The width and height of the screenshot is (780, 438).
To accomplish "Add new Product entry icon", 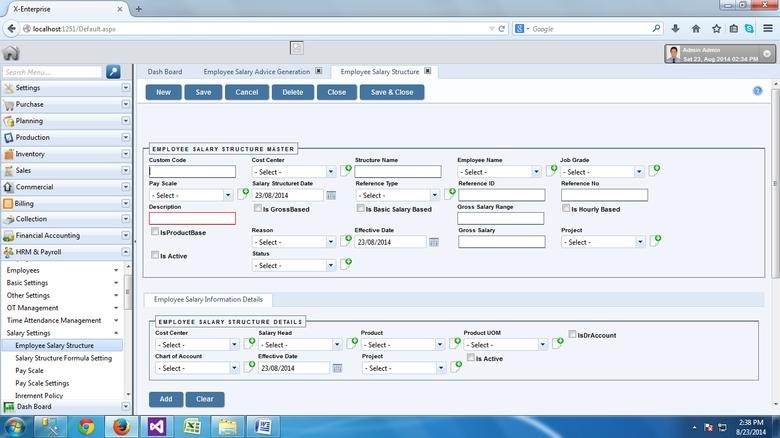I will click(455, 343).
